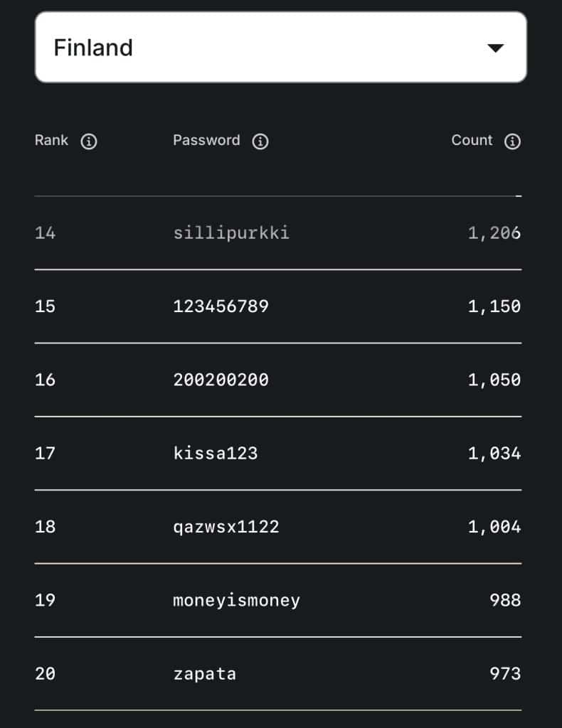562x728 pixels.
Task: Click the zapata password text
Action: tap(204, 673)
